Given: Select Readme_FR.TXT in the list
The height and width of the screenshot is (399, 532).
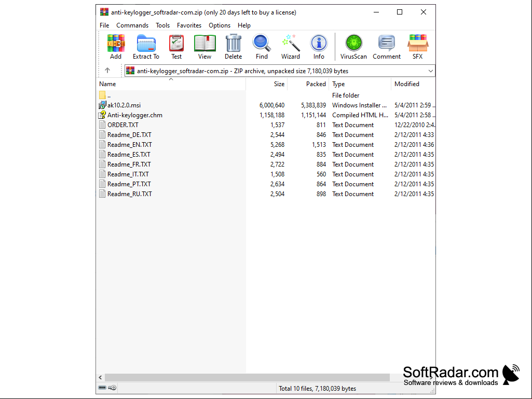Looking at the screenshot, I should (x=129, y=164).
